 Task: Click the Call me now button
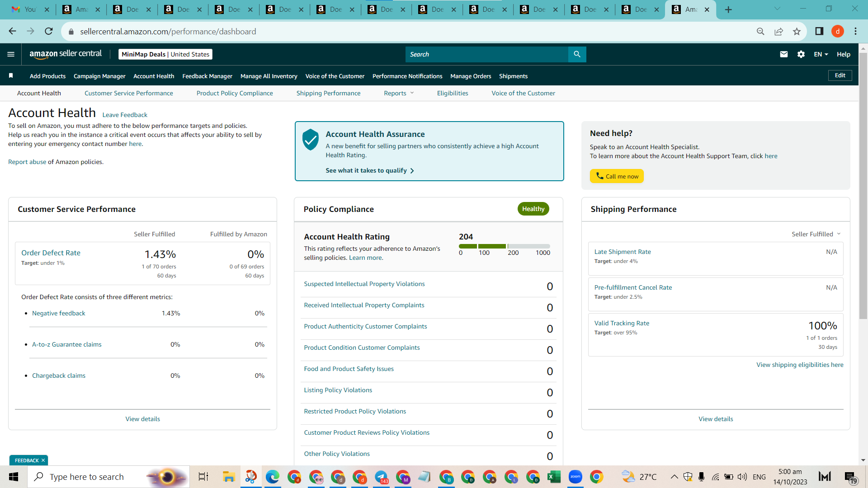point(617,176)
